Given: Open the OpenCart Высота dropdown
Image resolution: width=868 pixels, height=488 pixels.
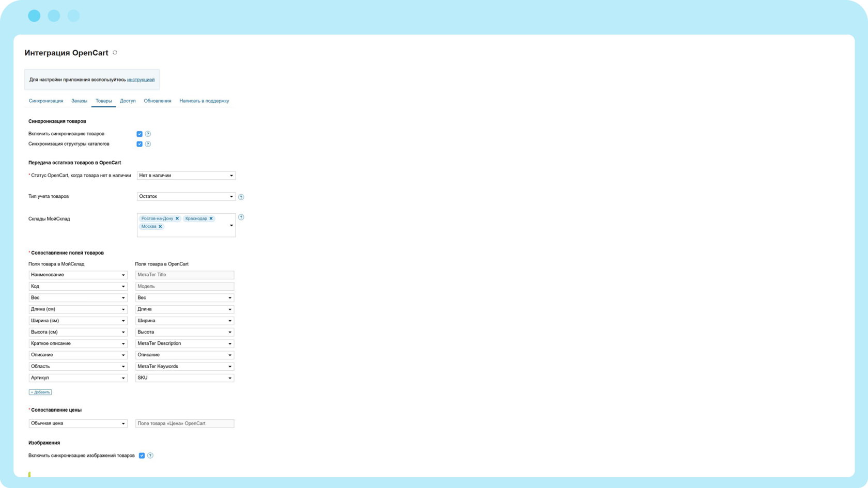Looking at the screenshot, I should tap(184, 332).
